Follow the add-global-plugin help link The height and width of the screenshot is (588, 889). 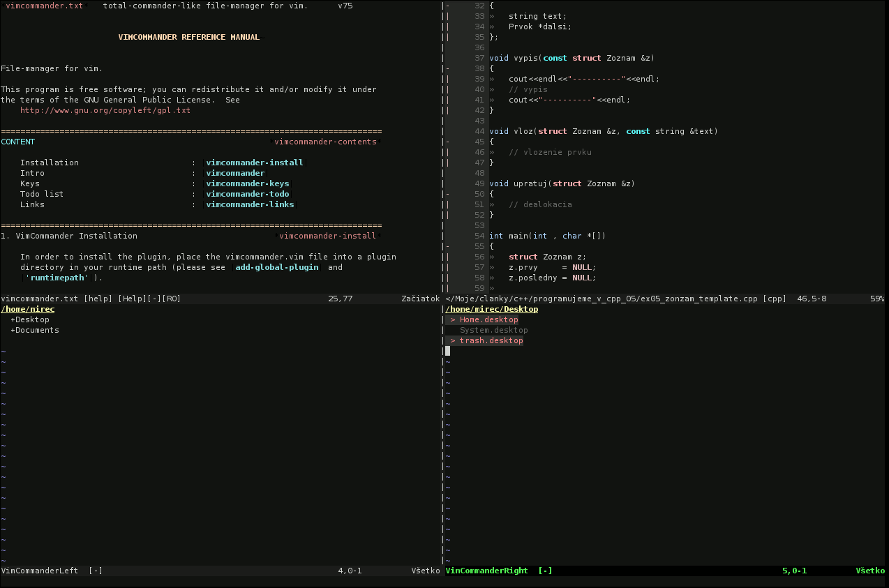tap(277, 267)
